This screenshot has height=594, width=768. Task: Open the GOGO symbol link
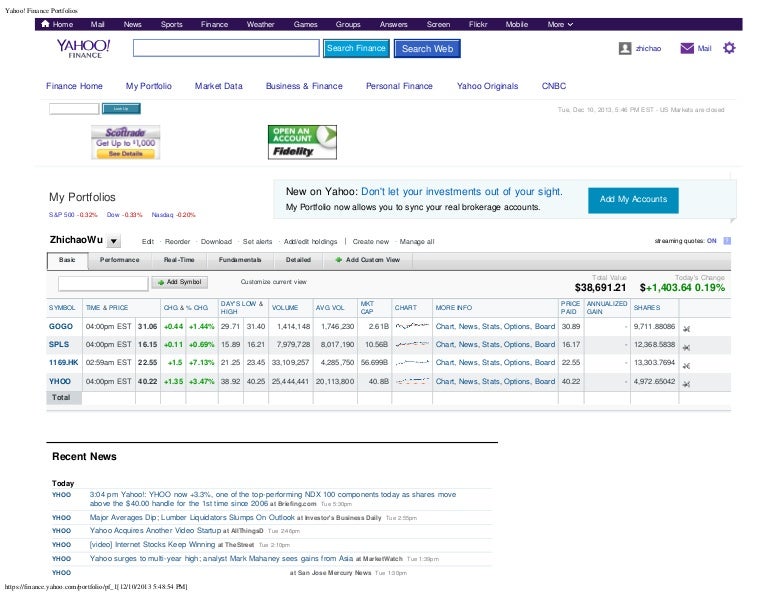[x=61, y=326]
